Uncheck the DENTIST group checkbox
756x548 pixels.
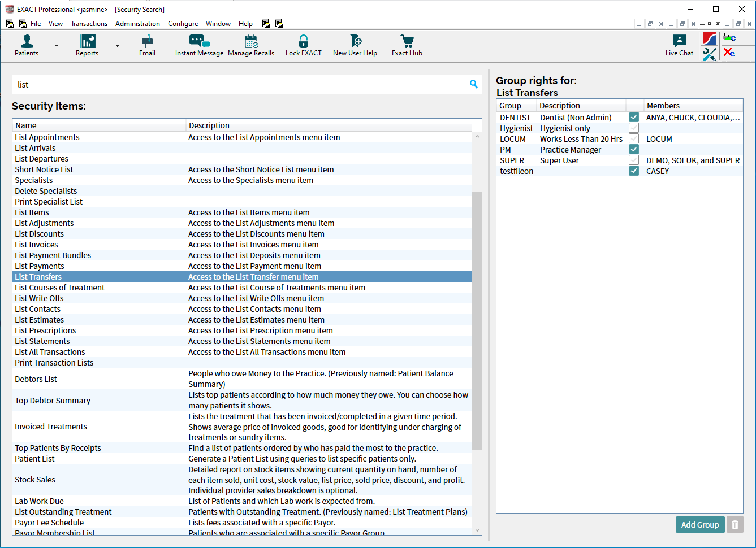click(x=634, y=118)
